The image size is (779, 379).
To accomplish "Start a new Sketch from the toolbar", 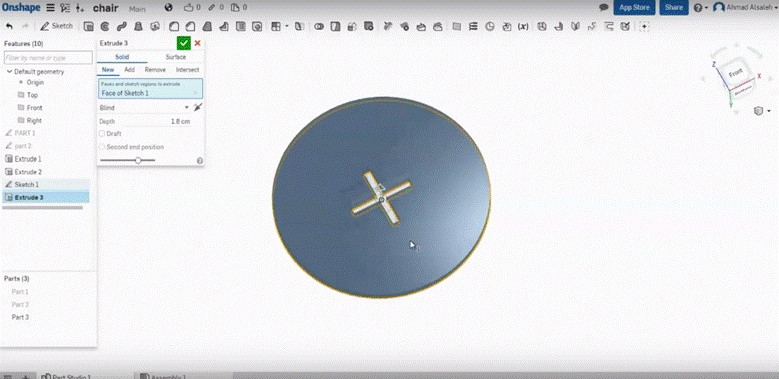I will (57, 26).
